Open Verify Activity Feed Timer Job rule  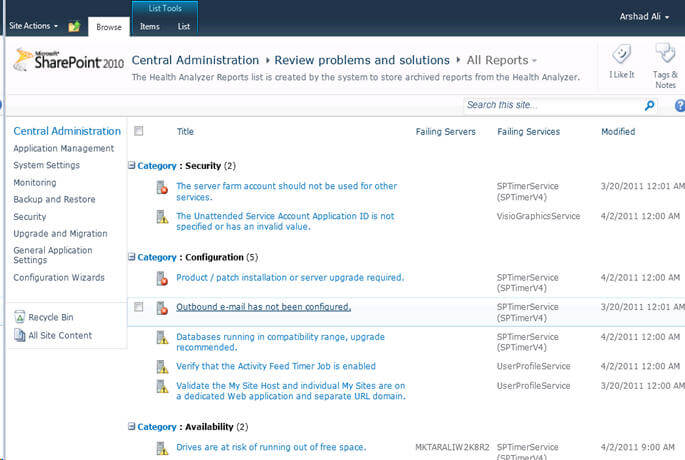click(x=276, y=366)
